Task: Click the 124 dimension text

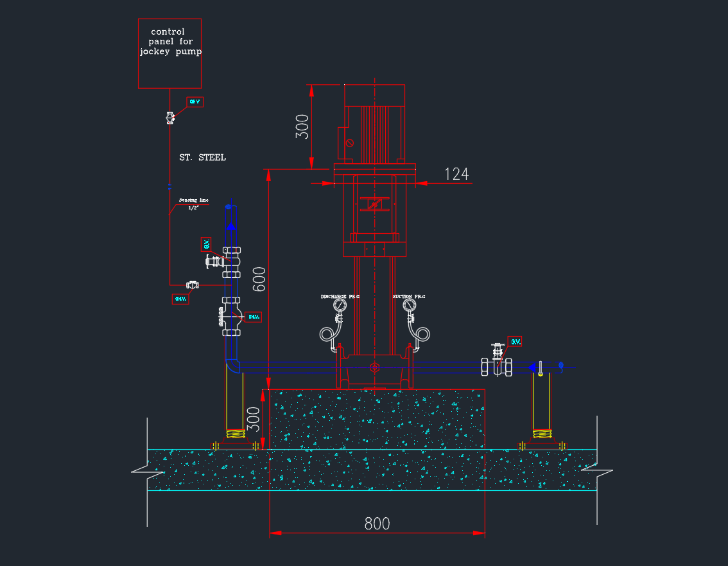Action: pos(456,174)
